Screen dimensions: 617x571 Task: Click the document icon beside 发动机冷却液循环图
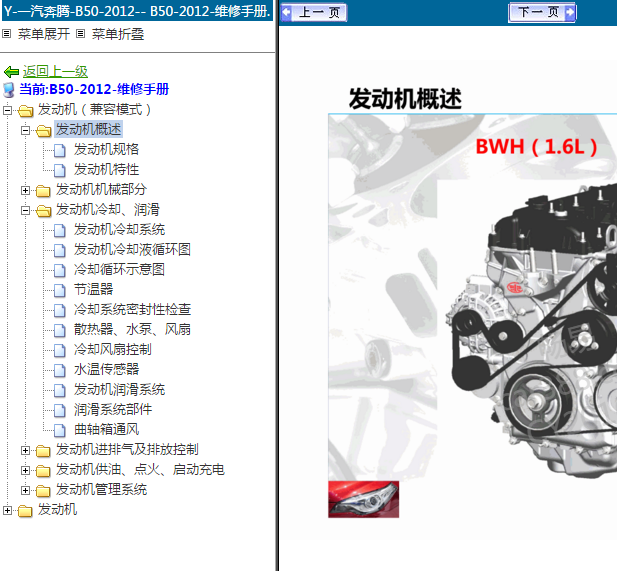coord(60,250)
